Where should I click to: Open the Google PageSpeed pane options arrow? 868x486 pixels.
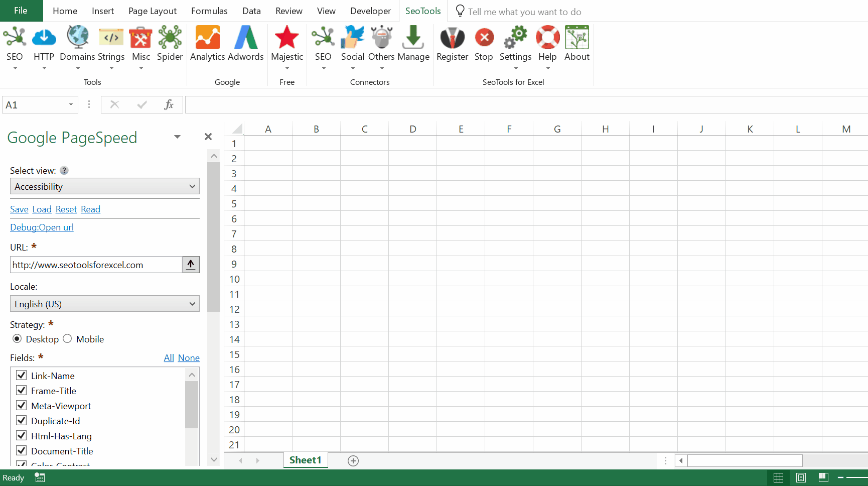pos(177,137)
